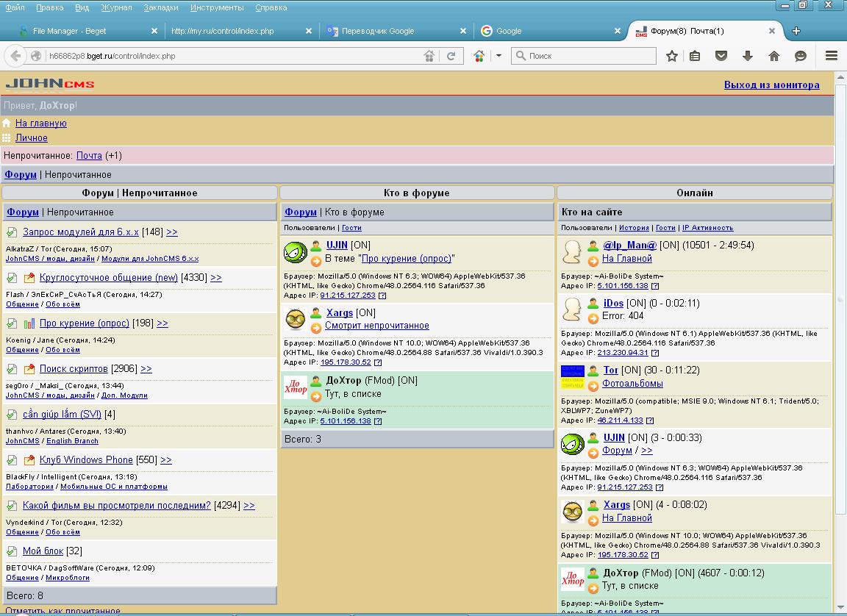Click Tor's avatar in the Online panel
This screenshot has height=616, width=847.
coord(572,376)
